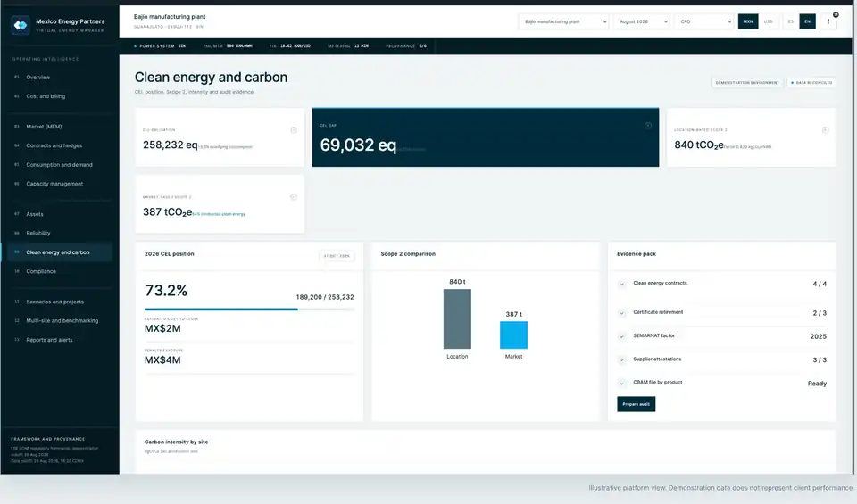Click check icon beside Supplier attestations
The image size is (857, 504).
[x=621, y=359]
